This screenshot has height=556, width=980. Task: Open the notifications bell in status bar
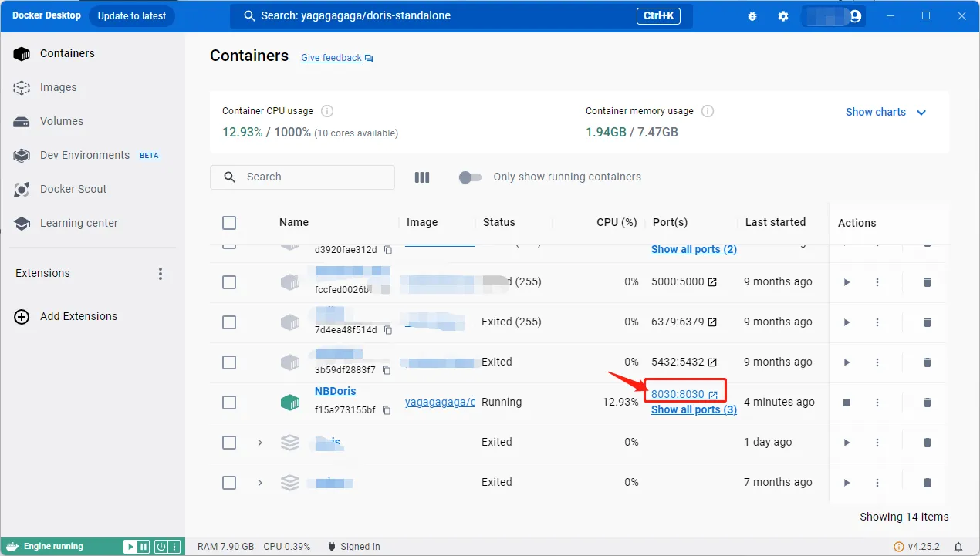[958, 547]
